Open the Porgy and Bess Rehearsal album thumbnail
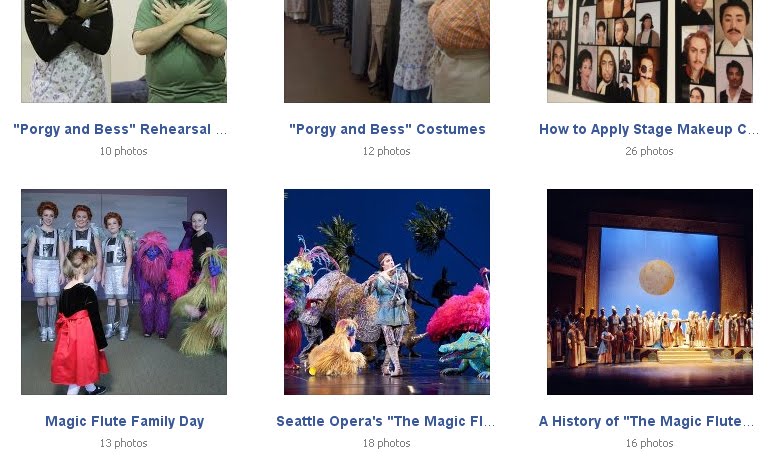 coord(124,51)
